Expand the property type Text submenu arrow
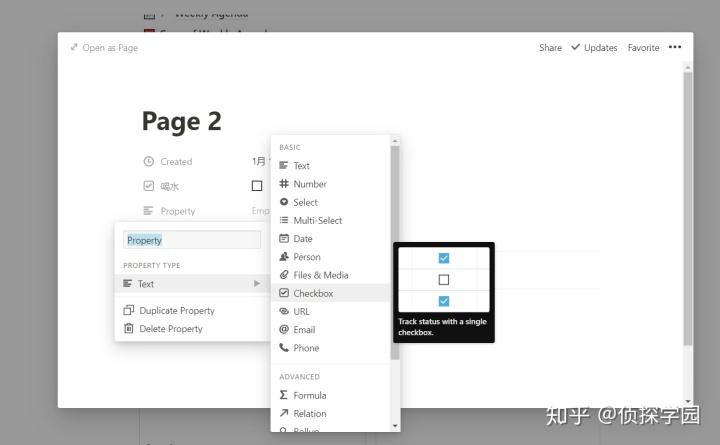The image size is (720, 445). pyautogui.click(x=257, y=283)
